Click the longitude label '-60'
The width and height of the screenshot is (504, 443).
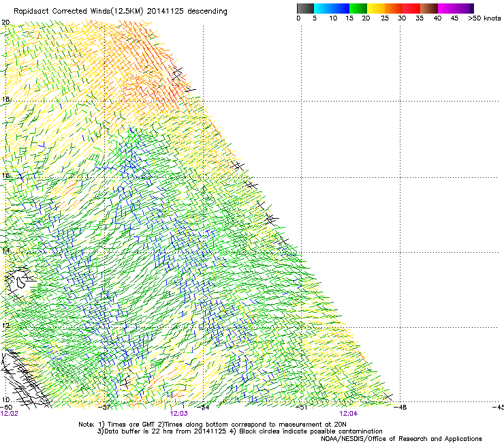pos(6,408)
